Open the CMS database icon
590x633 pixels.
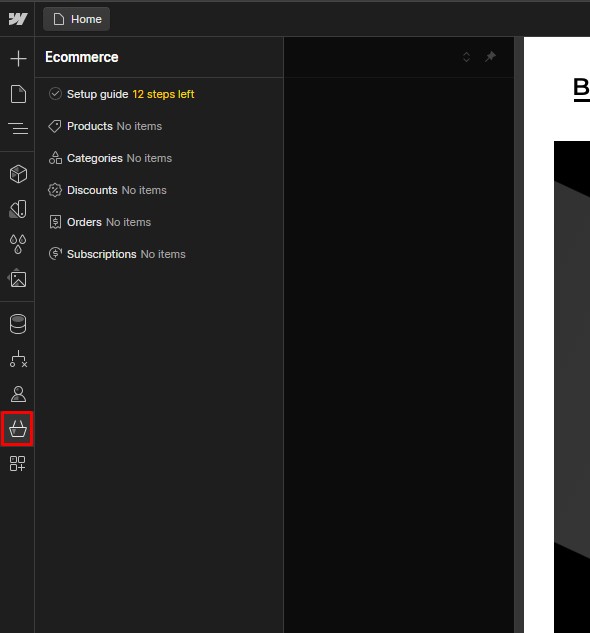(x=18, y=324)
